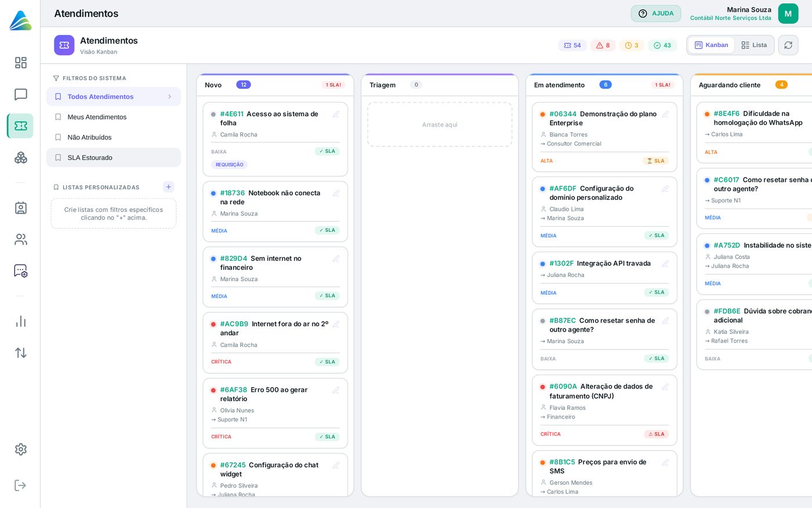Click the refresh icon next to Lista
Screen dimensions: 812x508
coord(788,45)
